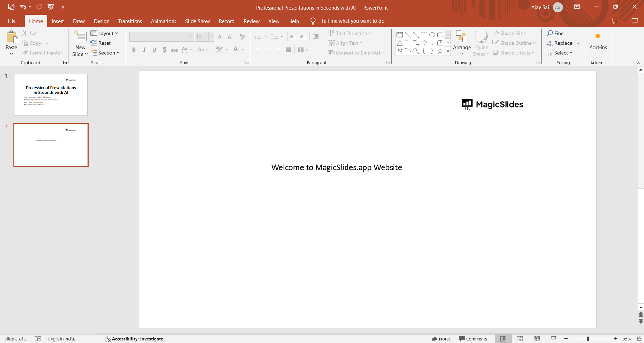Start Slide Show from status bar icon
This screenshot has height=343, width=644.
tap(554, 339)
